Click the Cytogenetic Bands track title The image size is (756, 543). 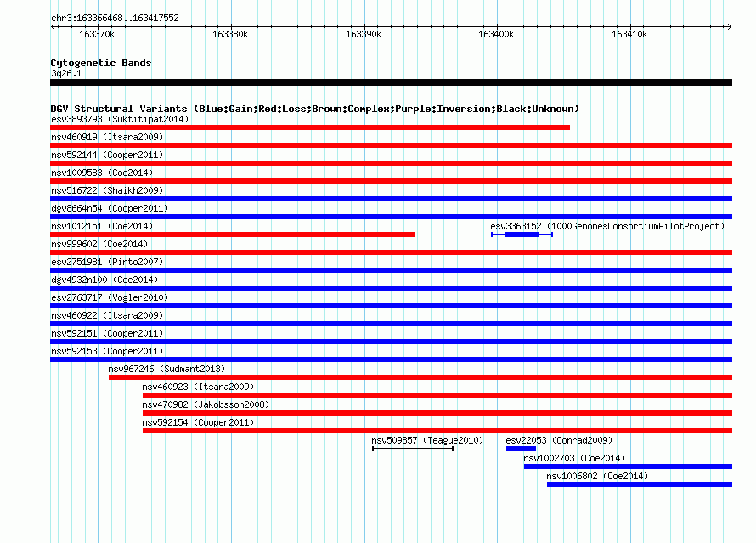101,63
